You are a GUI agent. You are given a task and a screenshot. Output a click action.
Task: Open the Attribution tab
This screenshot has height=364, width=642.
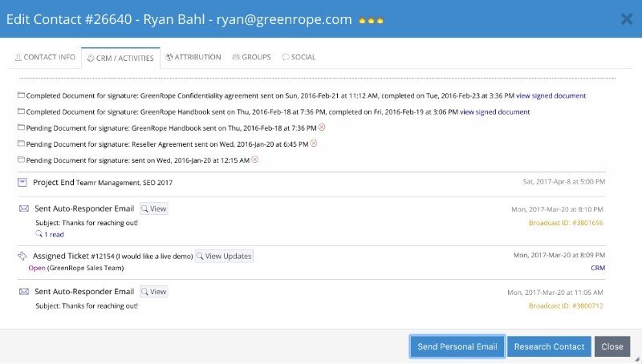[193, 58]
